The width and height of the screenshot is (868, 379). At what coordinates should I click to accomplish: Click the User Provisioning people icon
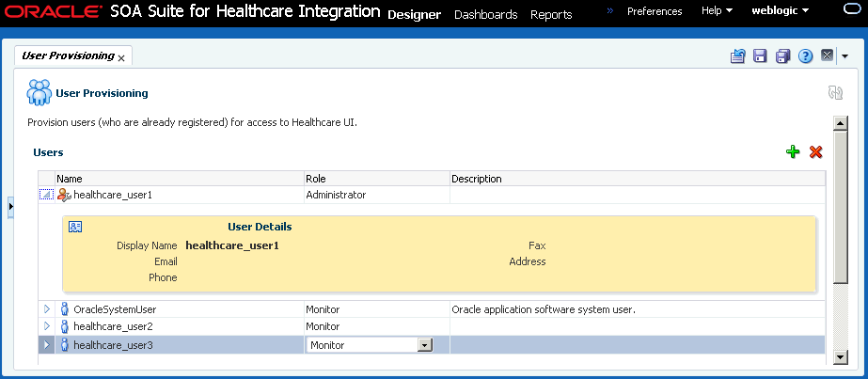click(x=39, y=92)
